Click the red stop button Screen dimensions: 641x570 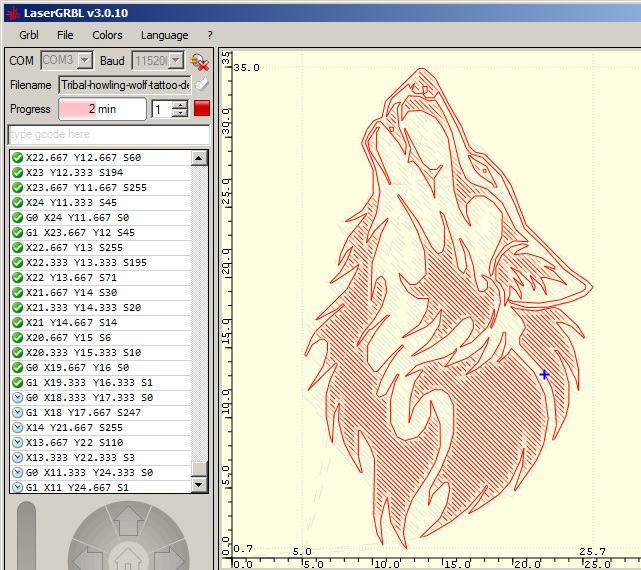[202, 109]
